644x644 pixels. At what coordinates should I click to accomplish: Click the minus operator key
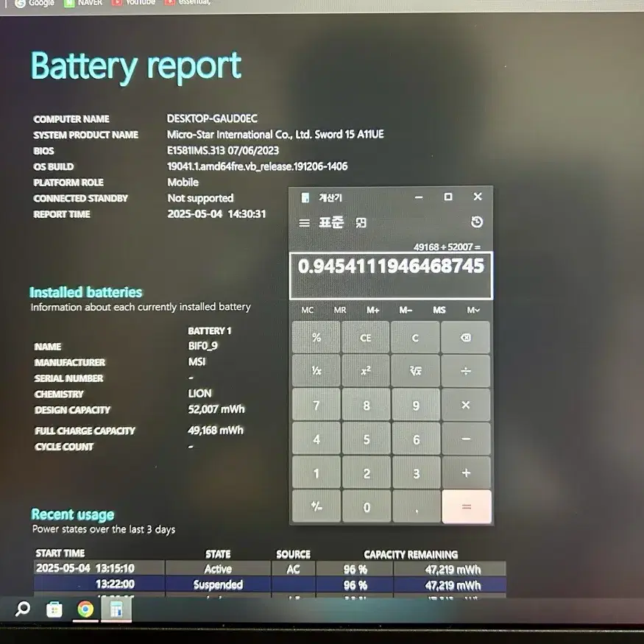pyautogui.click(x=466, y=439)
